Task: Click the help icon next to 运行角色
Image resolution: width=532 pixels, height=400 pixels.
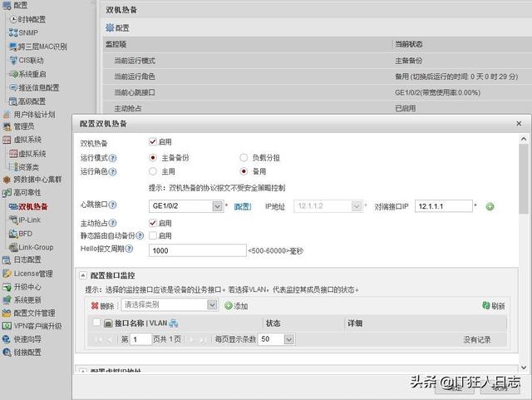Action: click(x=113, y=172)
